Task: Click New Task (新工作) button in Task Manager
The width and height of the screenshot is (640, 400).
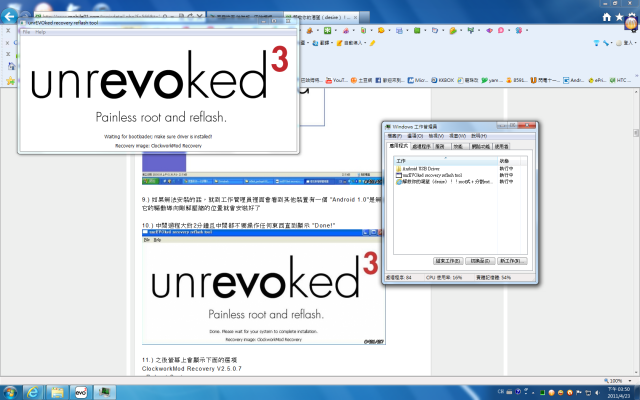Action: pyautogui.click(x=512, y=261)
